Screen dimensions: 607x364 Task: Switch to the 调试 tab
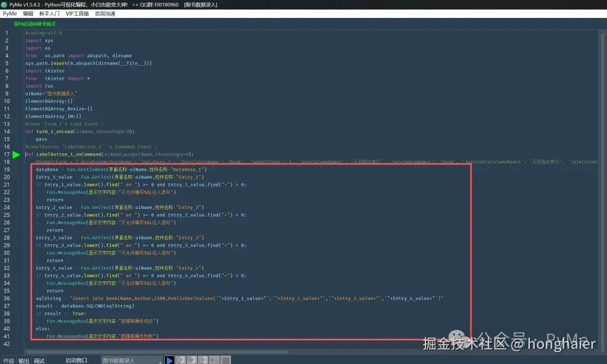(x=39, y=361)
